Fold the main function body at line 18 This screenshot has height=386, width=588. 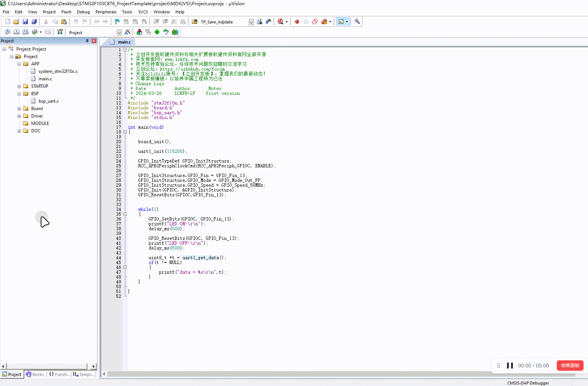(125, 132)
